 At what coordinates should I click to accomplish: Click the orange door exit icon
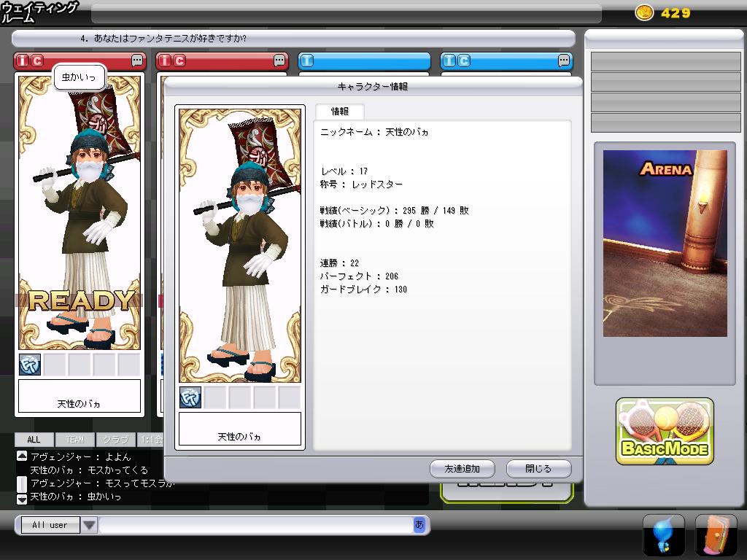click(x=716, y=534)
